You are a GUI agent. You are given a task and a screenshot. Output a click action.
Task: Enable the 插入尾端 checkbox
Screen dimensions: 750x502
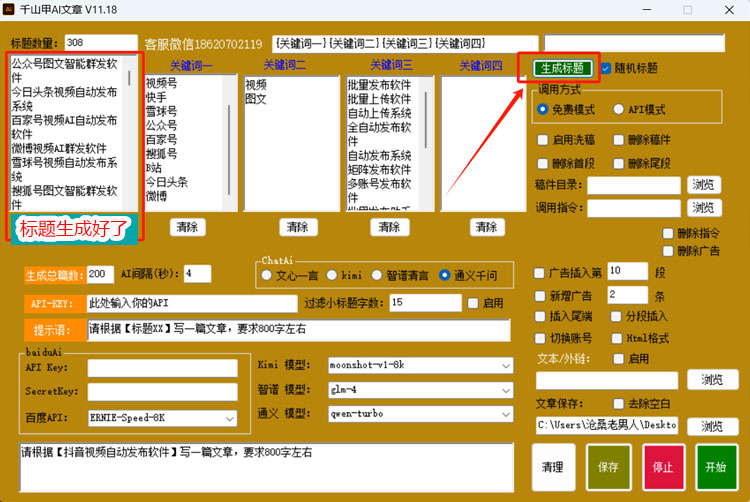[x=540, y=316]
